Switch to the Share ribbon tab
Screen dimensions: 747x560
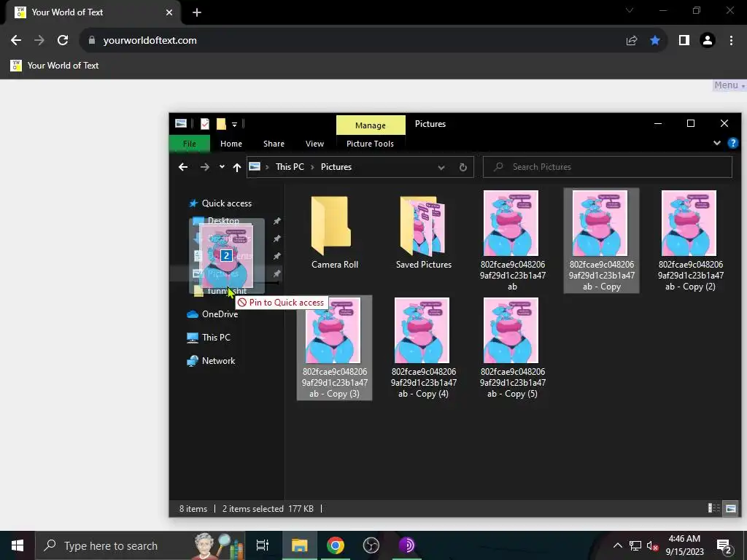click(x=274, y=144)
